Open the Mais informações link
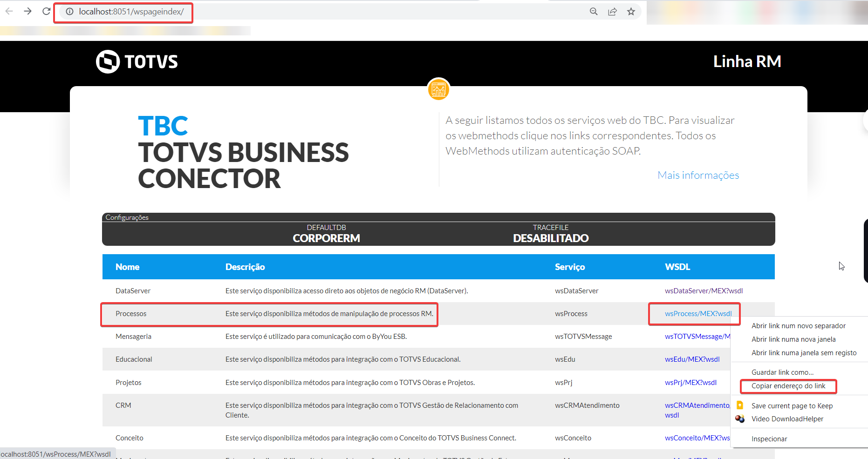 [x=698, y=175]
